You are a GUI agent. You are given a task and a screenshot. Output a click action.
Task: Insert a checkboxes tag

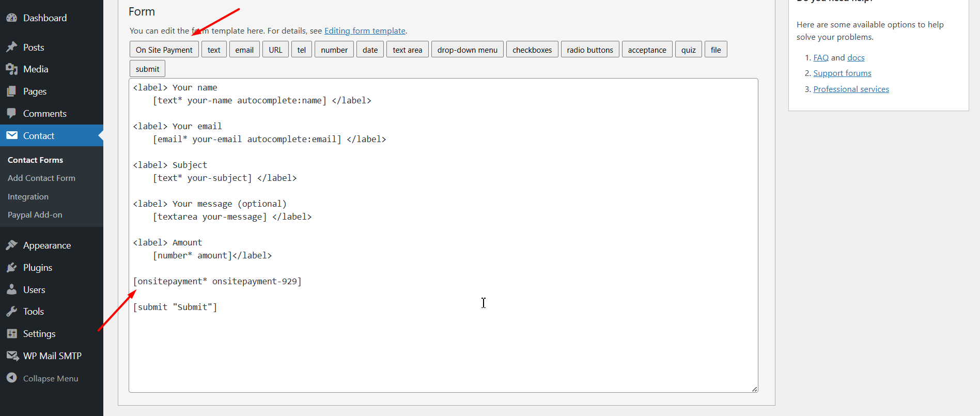532,50
